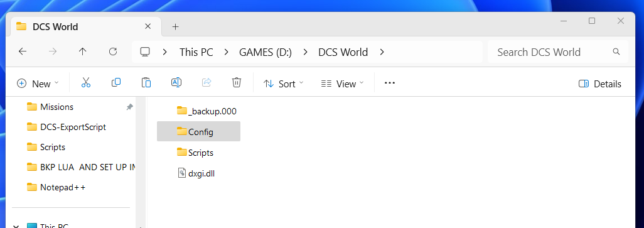Select the _backup.000 folder name

point(212,111)
